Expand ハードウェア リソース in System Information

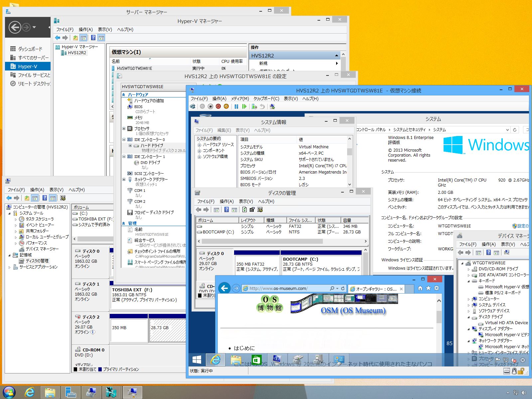click(199, 145)
